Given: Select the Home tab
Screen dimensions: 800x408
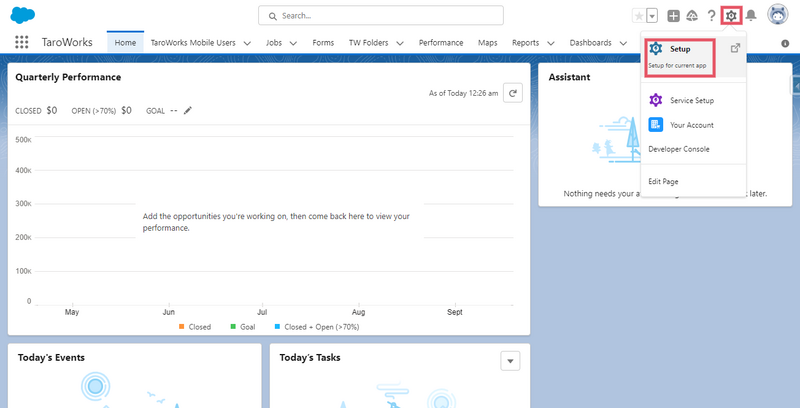Looking at the screenshot, I should tap(125, 43).
